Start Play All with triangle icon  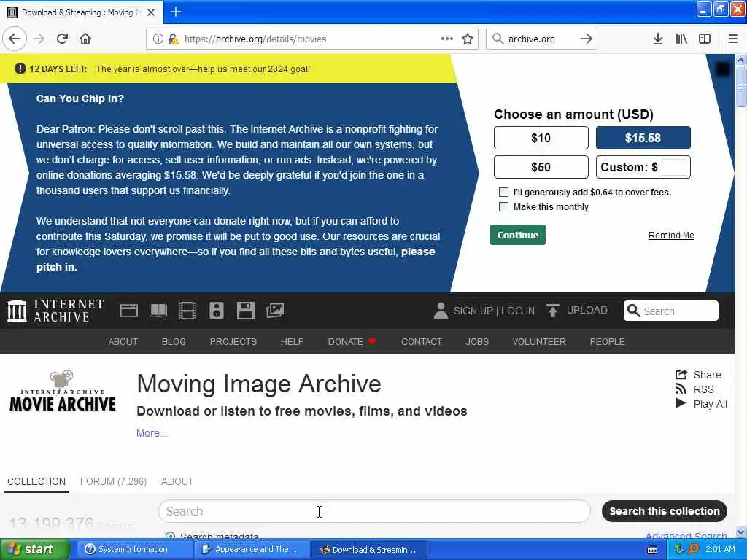coord(681,403)
